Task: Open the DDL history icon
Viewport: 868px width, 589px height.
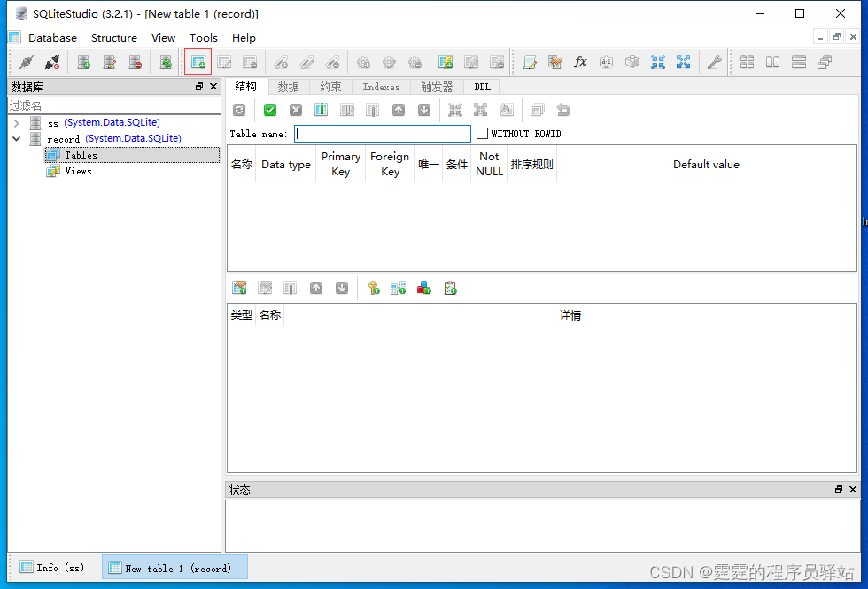Action: (555, 62)
